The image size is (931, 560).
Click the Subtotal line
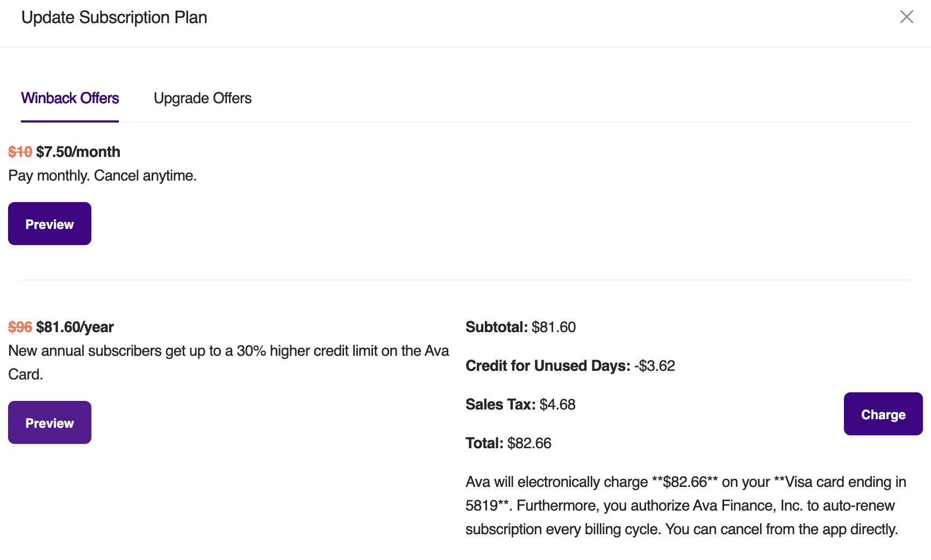520,327
